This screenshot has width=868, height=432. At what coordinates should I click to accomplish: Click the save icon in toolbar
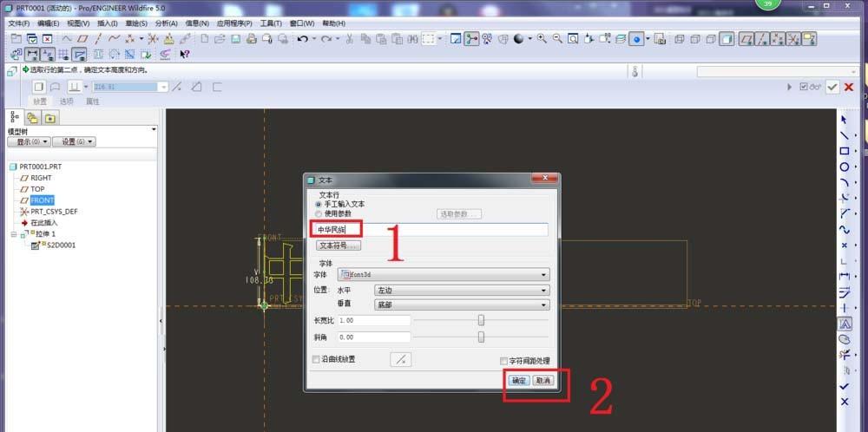pyautogui.click(x=235, y=39)
